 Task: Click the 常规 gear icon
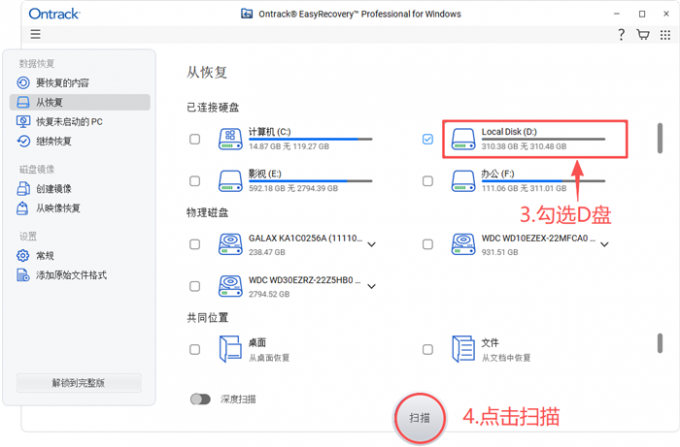23,255
